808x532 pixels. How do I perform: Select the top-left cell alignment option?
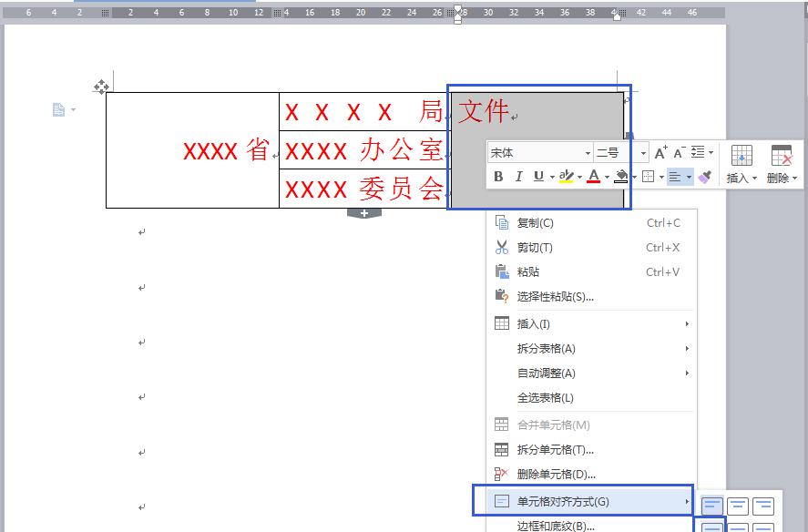tap(712, 506)
